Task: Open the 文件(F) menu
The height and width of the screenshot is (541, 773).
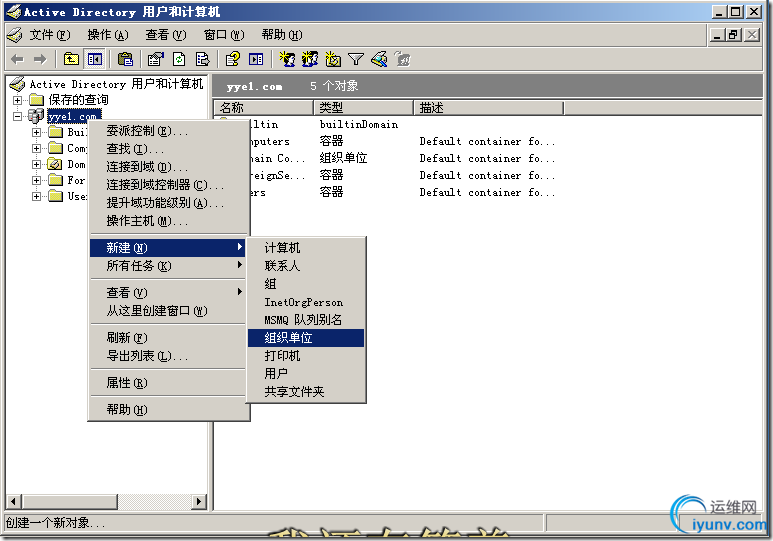Action: (49, 35)
